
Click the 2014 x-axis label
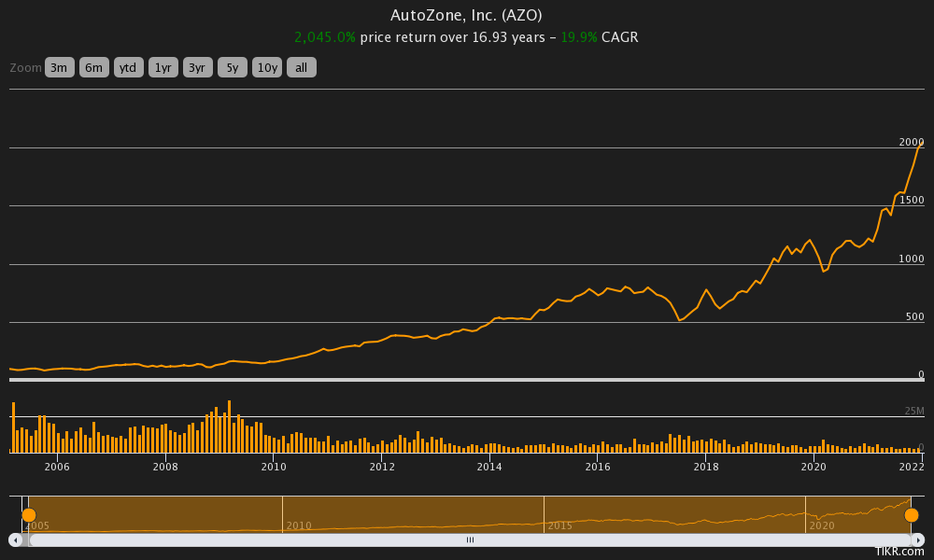coord(489,467)
